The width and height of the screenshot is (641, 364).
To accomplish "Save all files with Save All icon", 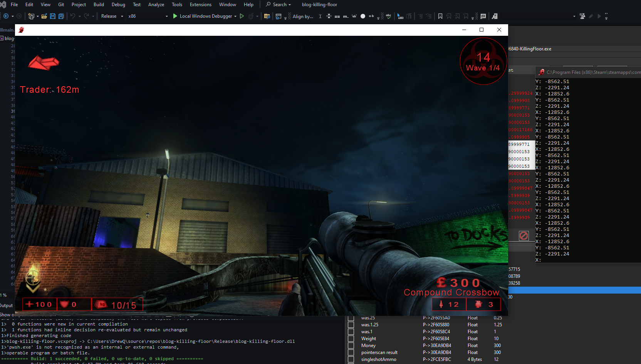I will tap(61, 16).
